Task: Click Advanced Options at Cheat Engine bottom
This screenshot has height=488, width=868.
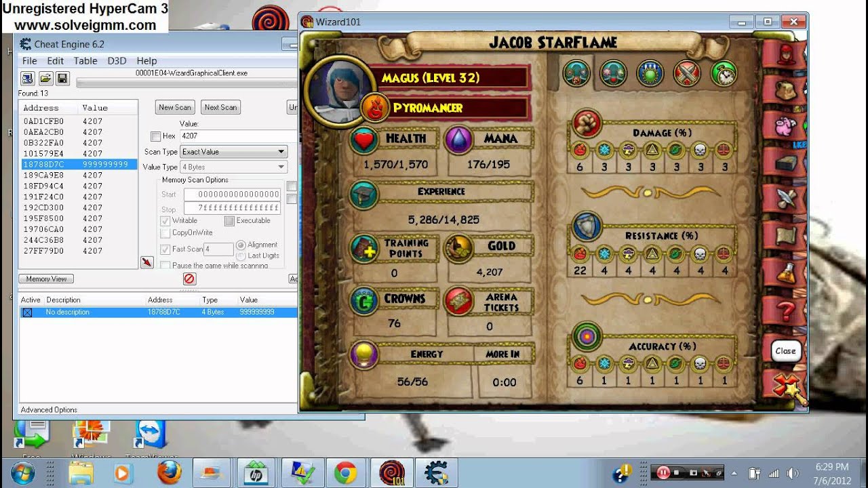Action: pyautogui.click(x=49, y=410)
